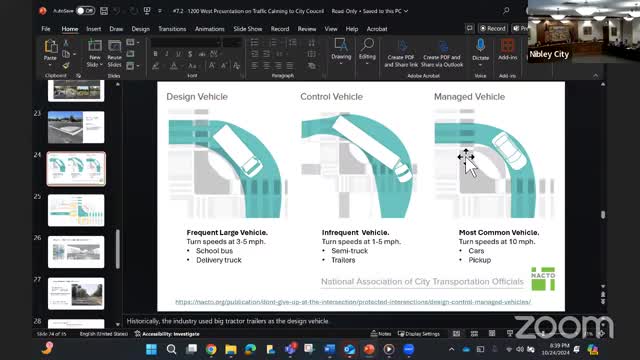640x360 pixels.
Task: Click the Clear All Formatting icon
Action: [236, 66]
